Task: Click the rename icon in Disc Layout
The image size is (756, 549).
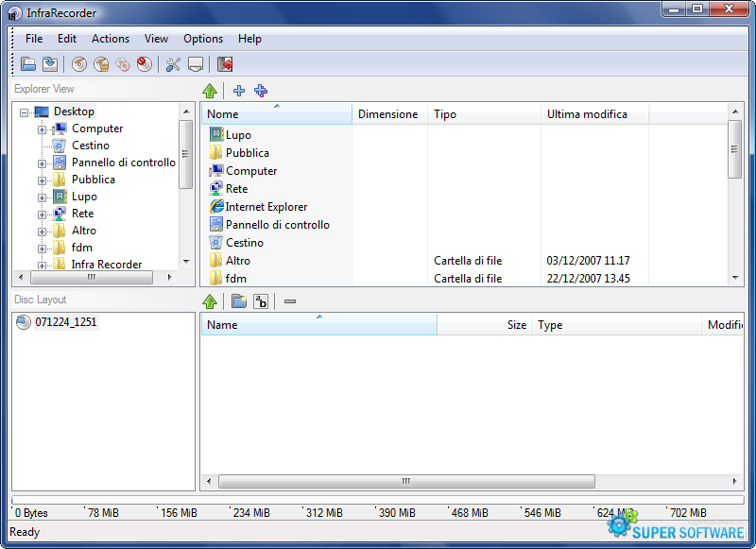Action: 261,301
